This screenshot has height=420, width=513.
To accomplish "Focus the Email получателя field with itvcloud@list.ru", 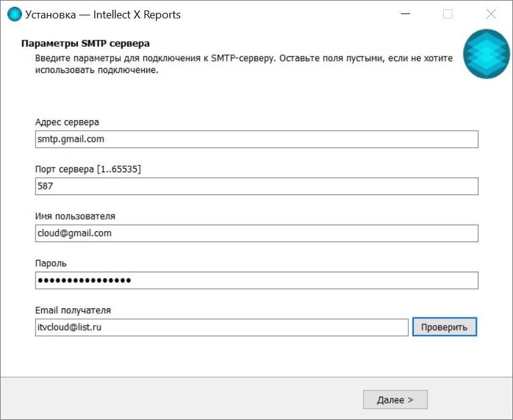I will (222, 327).
